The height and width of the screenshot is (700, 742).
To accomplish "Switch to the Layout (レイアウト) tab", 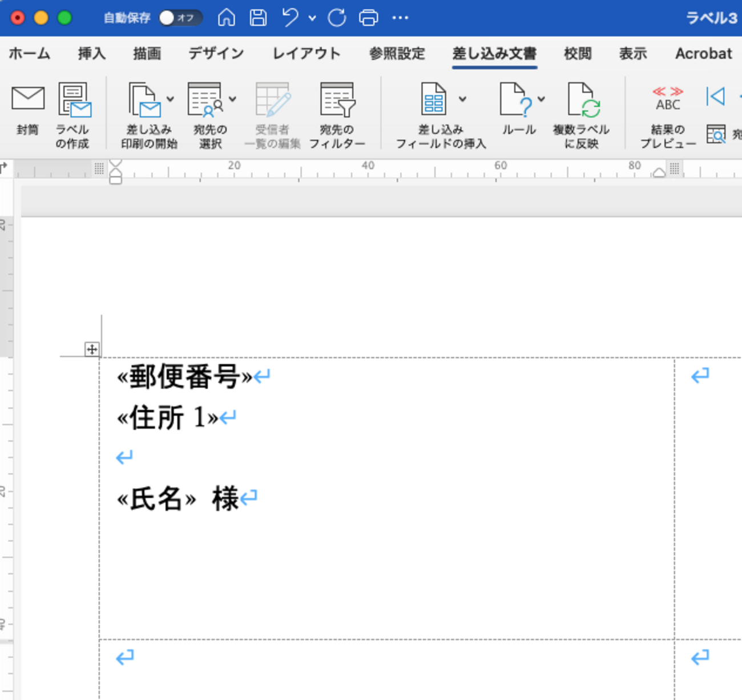I will click(307, 54).
